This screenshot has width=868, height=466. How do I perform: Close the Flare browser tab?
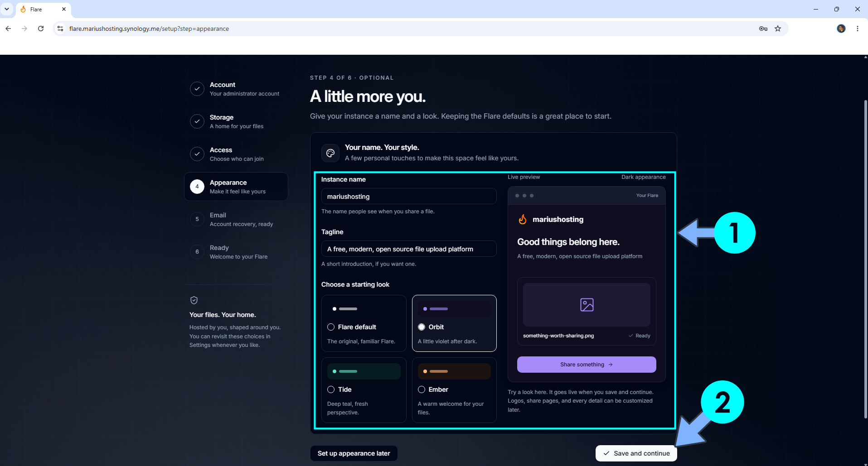[x=64, y=9]
